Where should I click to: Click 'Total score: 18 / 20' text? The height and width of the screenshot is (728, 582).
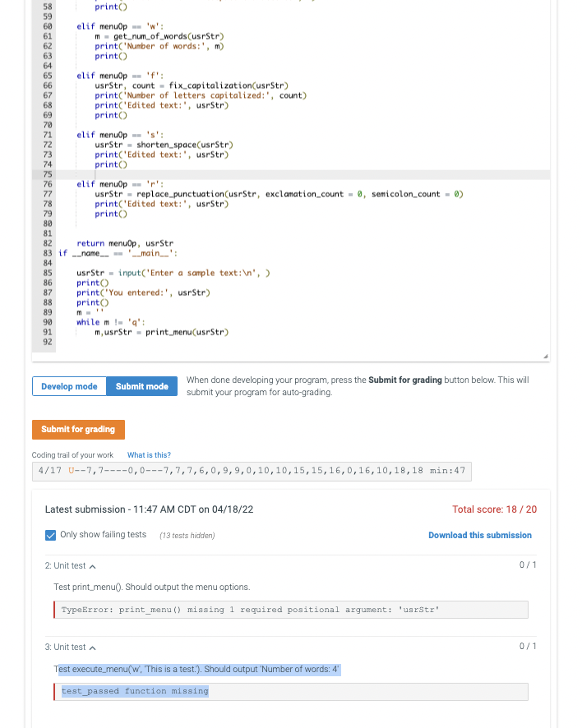(x=494, y=509)
